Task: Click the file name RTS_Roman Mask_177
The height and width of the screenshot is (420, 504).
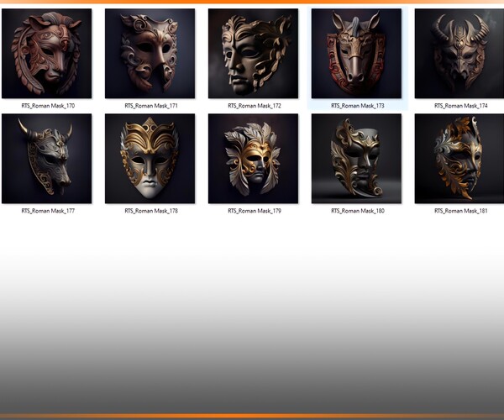Action: (48, 211)
